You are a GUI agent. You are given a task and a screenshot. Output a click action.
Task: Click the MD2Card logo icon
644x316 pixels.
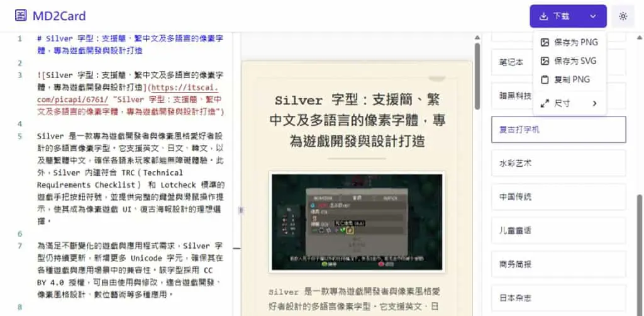tap(21, 16)
